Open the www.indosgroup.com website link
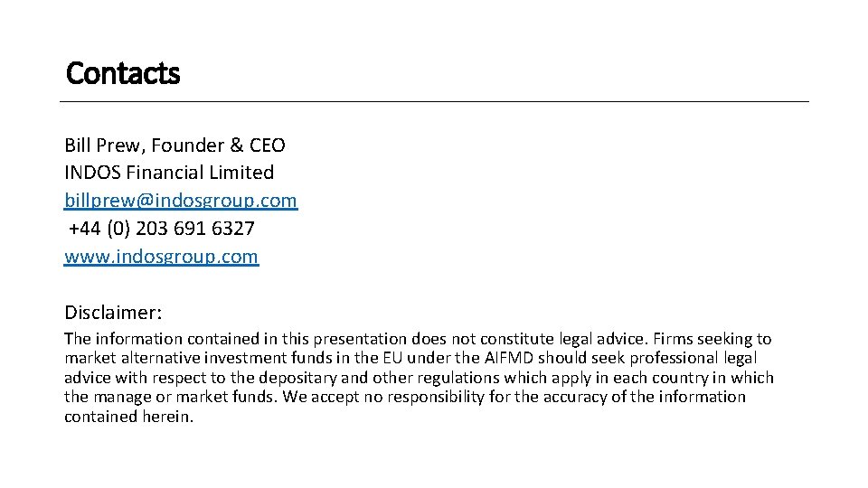Image resolution: width=868 pixels, height=488 pixels. click(x=161, y=257)
